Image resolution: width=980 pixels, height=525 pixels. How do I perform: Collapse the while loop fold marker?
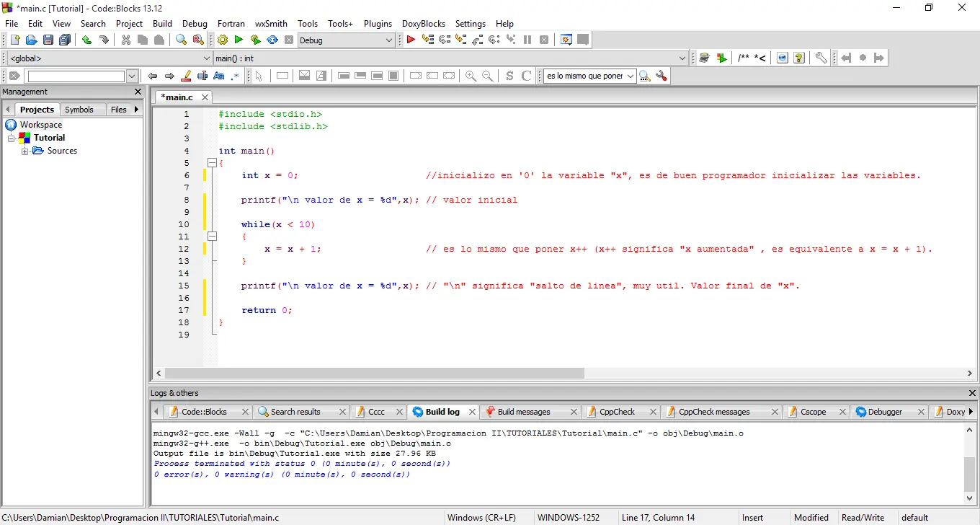212,237
